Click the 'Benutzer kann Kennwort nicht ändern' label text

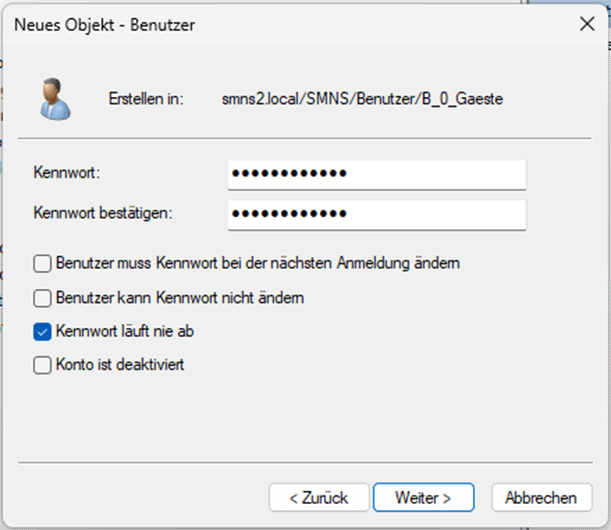[x=180, y=298]
